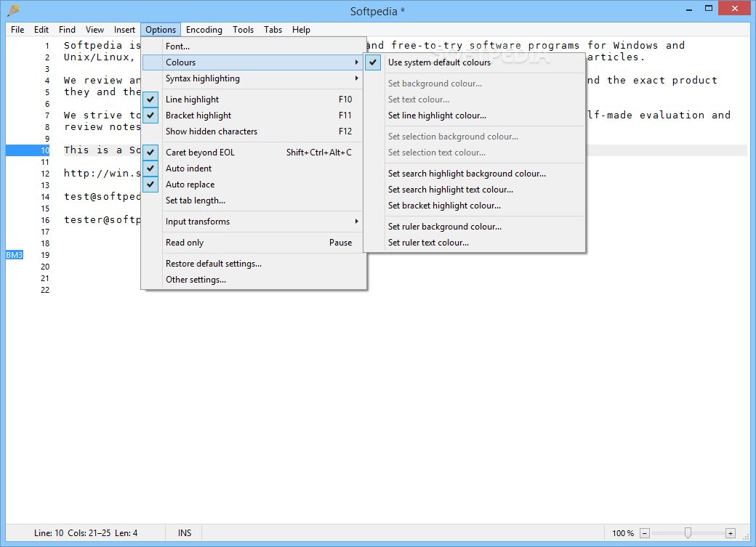Click the 100 % zoom label
756x547 pixels.
coord(623,533)
